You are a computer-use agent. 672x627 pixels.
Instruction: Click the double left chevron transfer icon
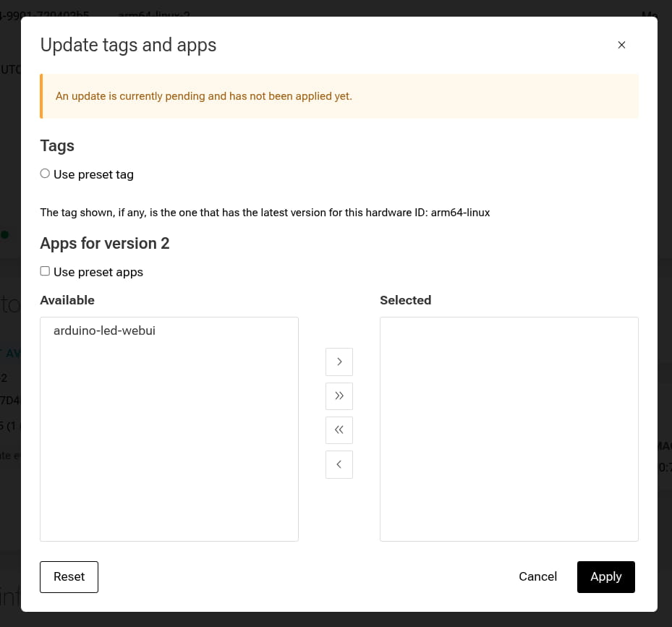(x=339, y=430)
